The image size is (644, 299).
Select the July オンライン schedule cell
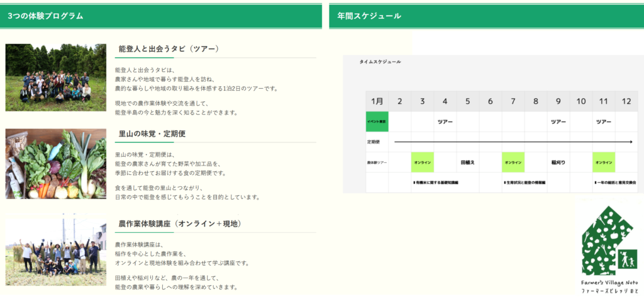pyautogui.click(x=513, y=162)
